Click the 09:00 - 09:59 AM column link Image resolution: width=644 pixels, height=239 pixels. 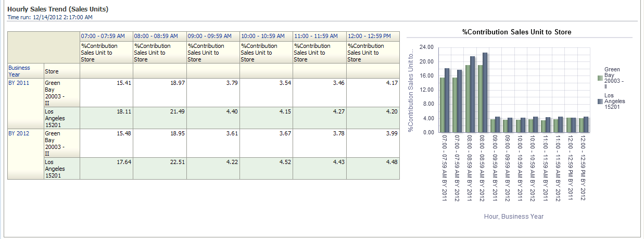click(x=209, y=36)
